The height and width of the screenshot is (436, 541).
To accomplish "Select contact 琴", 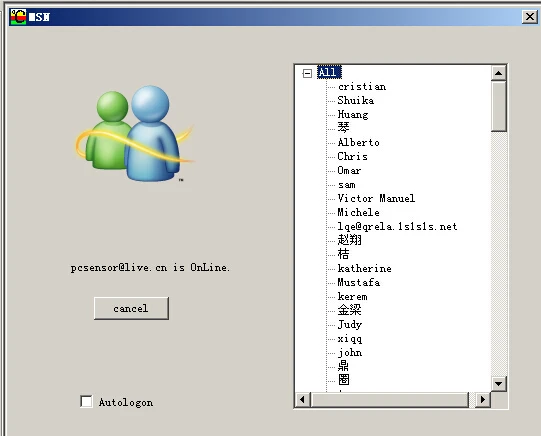I will (343, 128).
